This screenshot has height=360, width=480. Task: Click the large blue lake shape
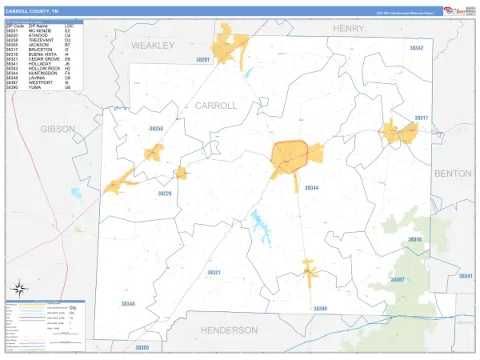tap(261, 228)
